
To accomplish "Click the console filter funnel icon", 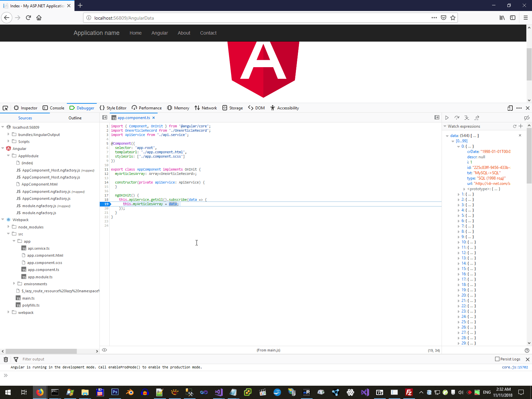I will pyautogui.click(x=16, y=359).
